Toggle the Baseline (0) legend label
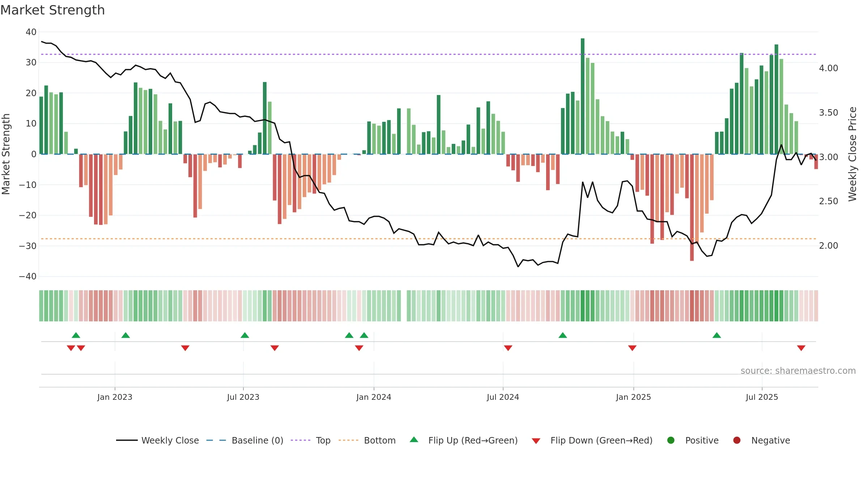Image resolution: width=868 pixels, height=488 pixels. pyautogui.click(x=258, y=440)
